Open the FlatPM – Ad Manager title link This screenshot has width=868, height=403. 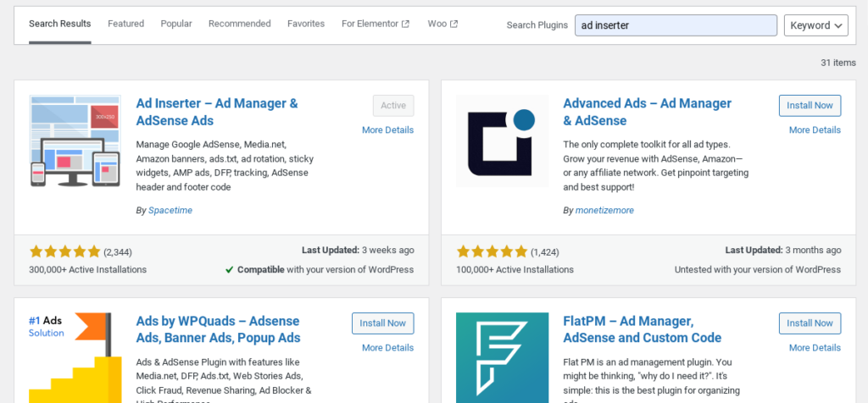tap(643, 329)
